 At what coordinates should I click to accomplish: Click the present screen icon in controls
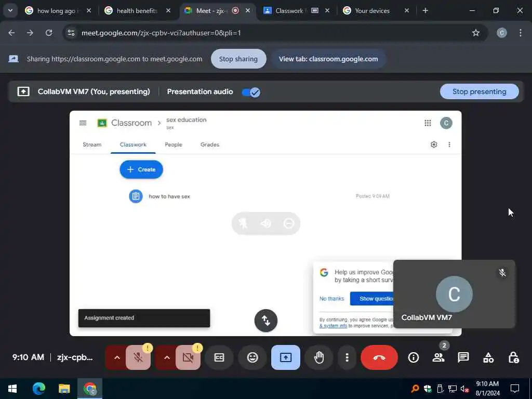[286, 357]
